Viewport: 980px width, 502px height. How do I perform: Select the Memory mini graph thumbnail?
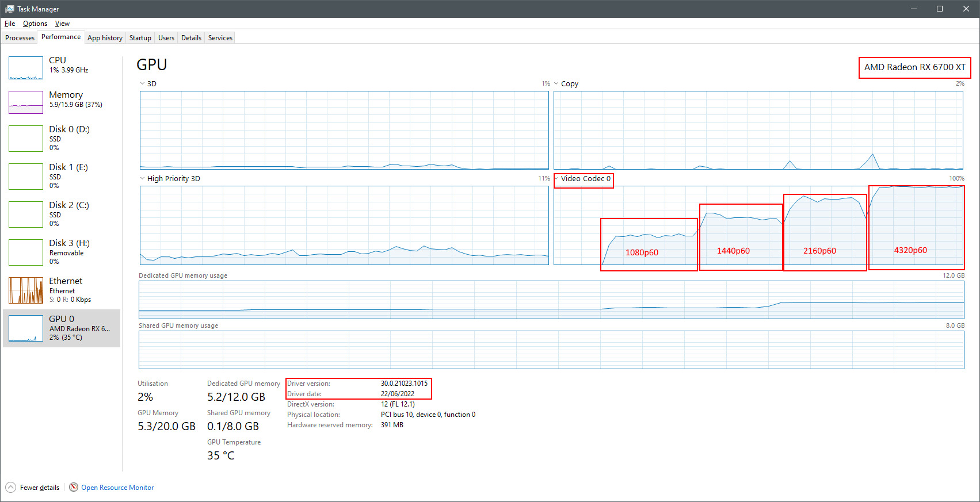pyautogui.click(x=26, y=102)
